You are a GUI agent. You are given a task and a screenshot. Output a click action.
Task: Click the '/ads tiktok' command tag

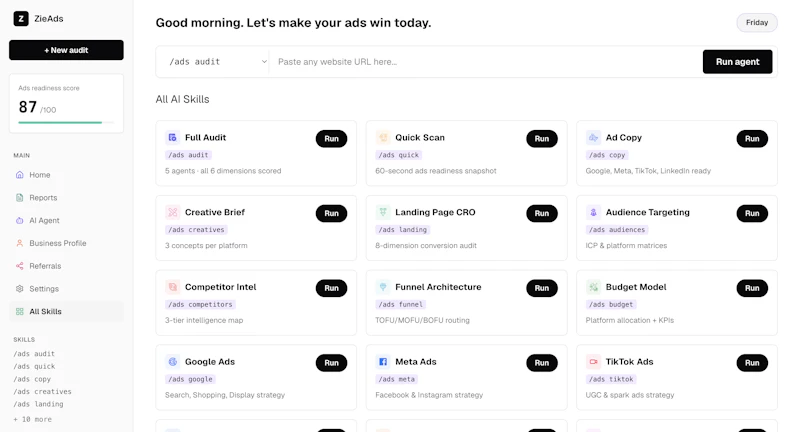click(611, 379)
